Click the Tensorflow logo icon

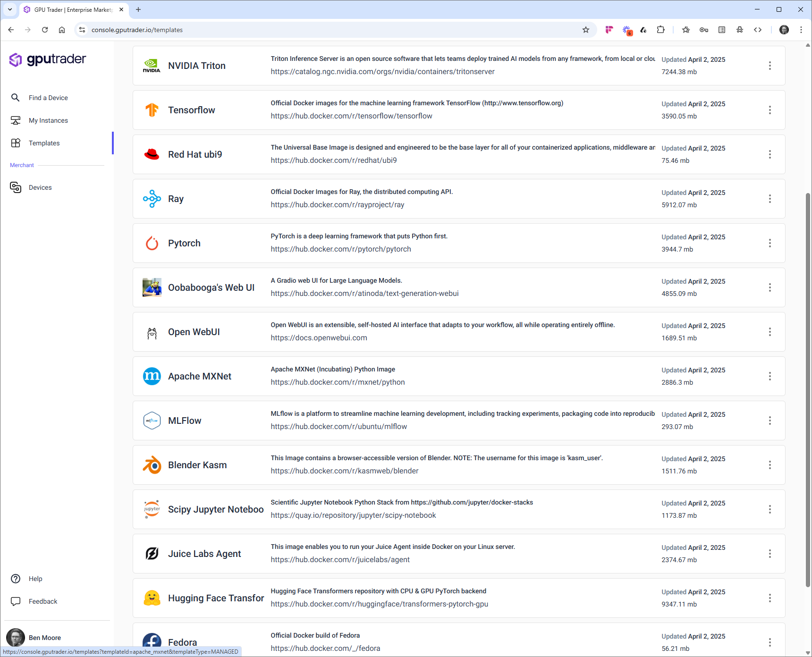pyautogui.click(x=152, y=110)
